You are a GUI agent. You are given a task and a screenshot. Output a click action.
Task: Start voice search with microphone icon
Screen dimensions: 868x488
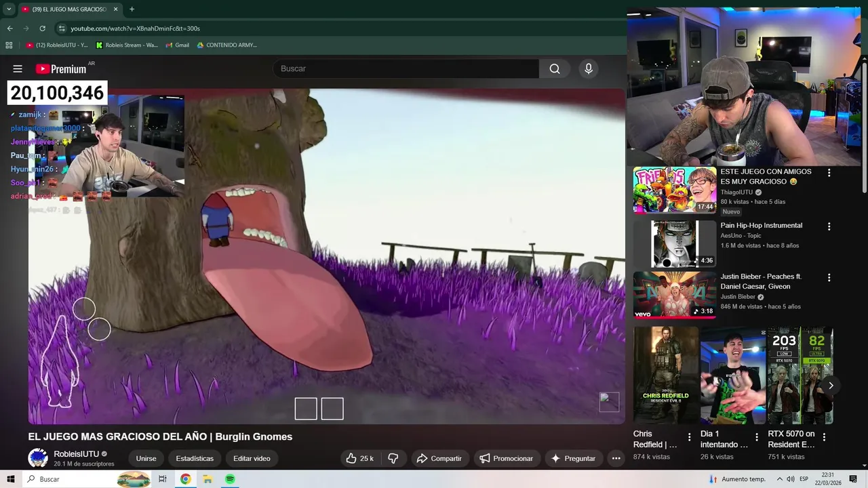pos(589,68)
